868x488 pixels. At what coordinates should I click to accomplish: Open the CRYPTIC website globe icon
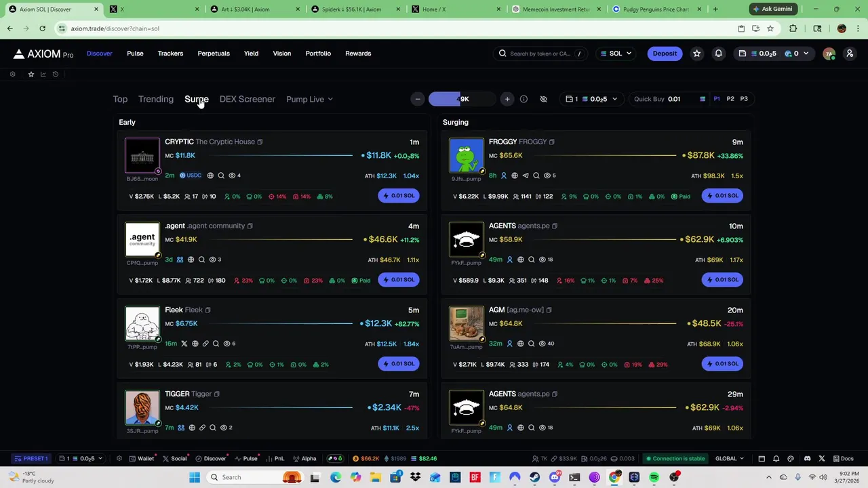click(x=210, y=176)
